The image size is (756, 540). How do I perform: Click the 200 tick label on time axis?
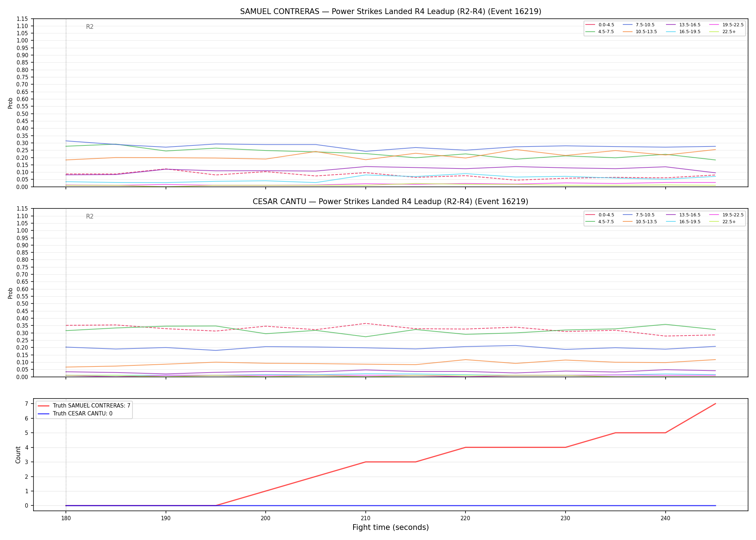266,519
